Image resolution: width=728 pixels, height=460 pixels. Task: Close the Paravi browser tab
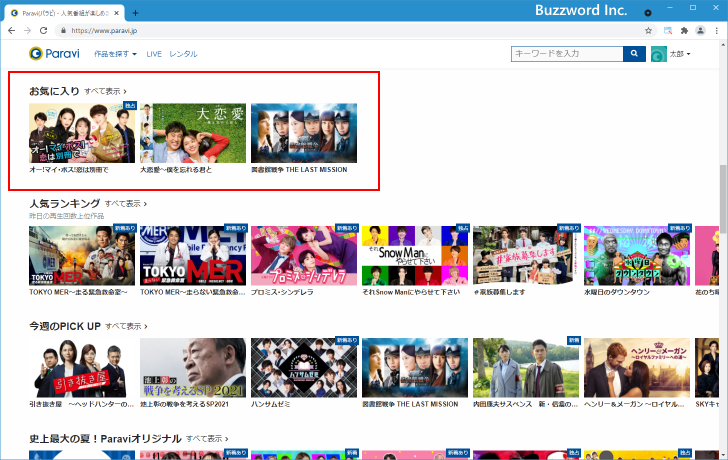(x=117, y=13)
